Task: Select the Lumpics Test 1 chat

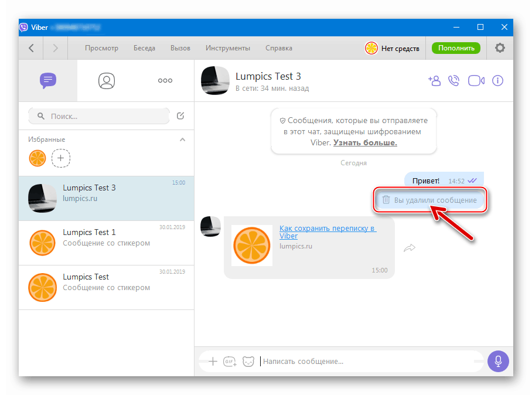Action: [106, 243]
